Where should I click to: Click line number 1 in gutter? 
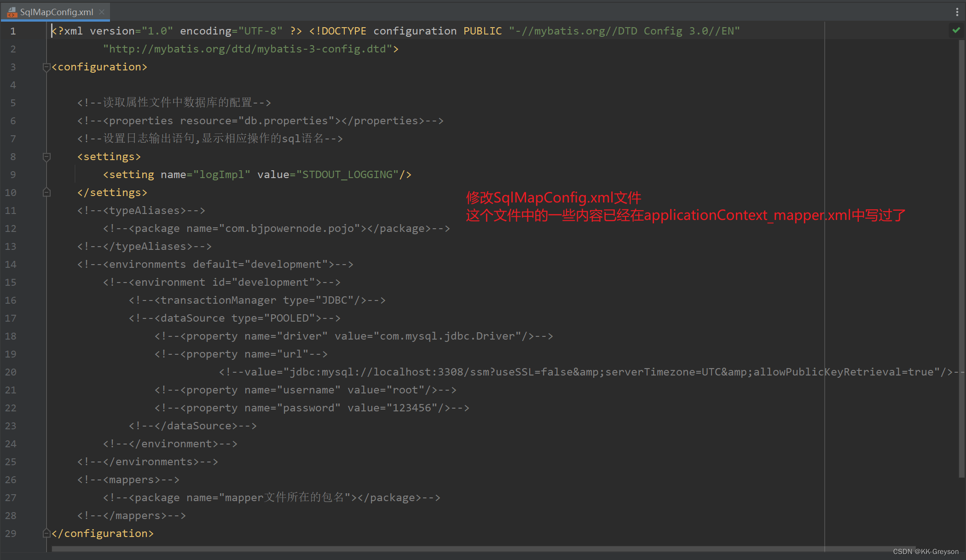(x=13, y=31)
